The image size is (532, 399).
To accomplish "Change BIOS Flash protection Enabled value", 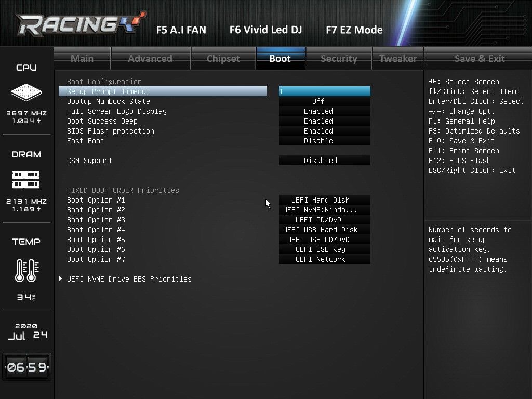I will click(x=325, y=130).
